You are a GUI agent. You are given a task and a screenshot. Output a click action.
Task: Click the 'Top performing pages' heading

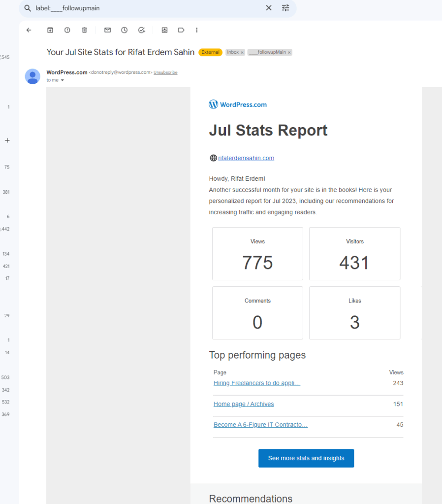(x=257, y=355)
